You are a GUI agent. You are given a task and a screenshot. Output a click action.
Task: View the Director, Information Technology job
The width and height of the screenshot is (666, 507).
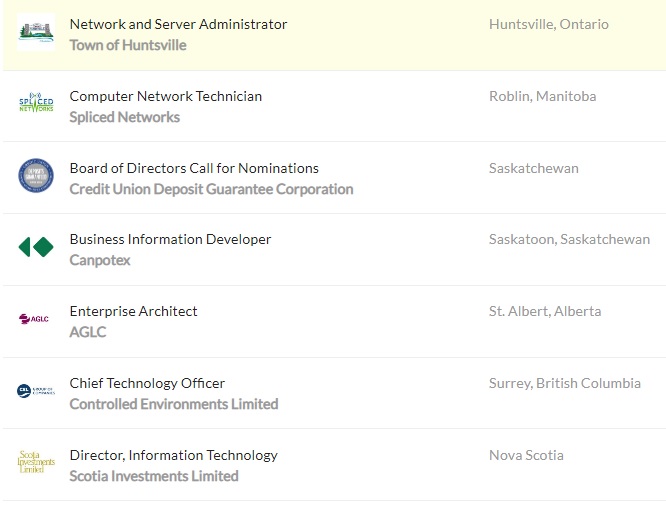(173, 455)
